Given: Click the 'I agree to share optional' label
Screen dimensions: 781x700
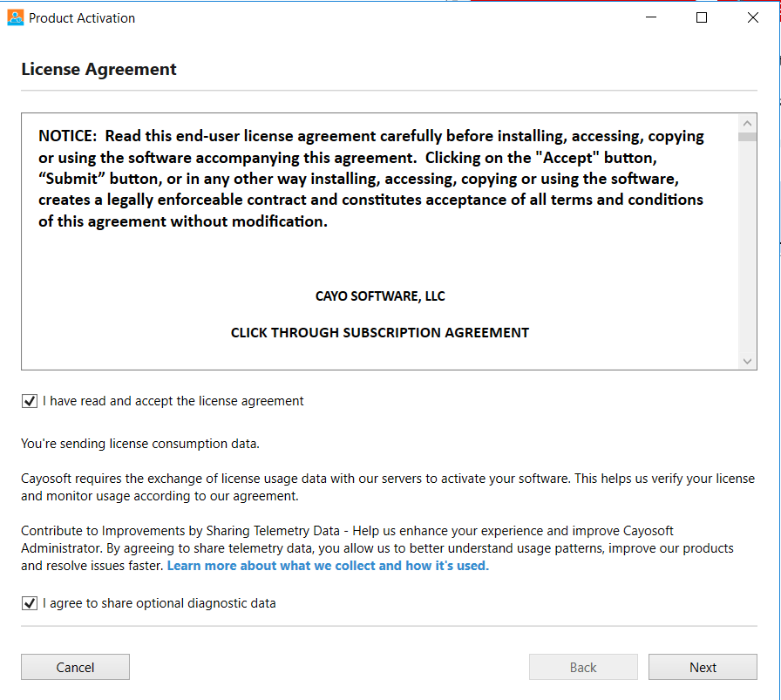Looking at the screenshot, I should pyautogui.click(x=159, y=603).
